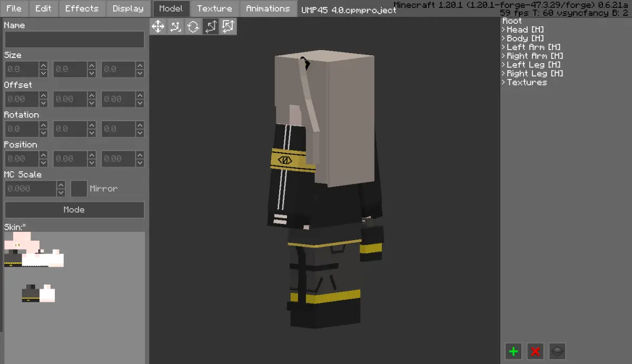Decrease MC Scale with the down arrow
This screenshot has height=364, width=632.
point(61,193)
